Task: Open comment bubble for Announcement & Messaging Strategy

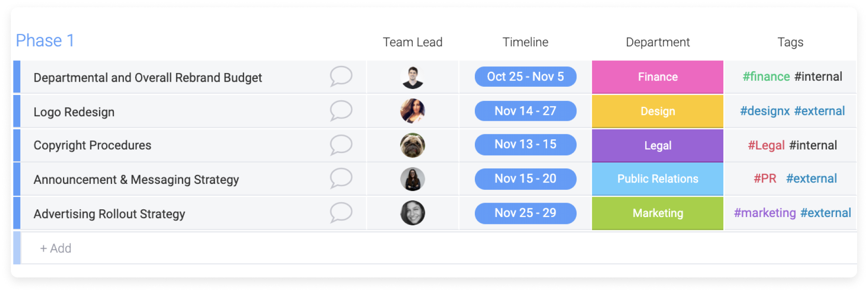Action: coord(341,178)
